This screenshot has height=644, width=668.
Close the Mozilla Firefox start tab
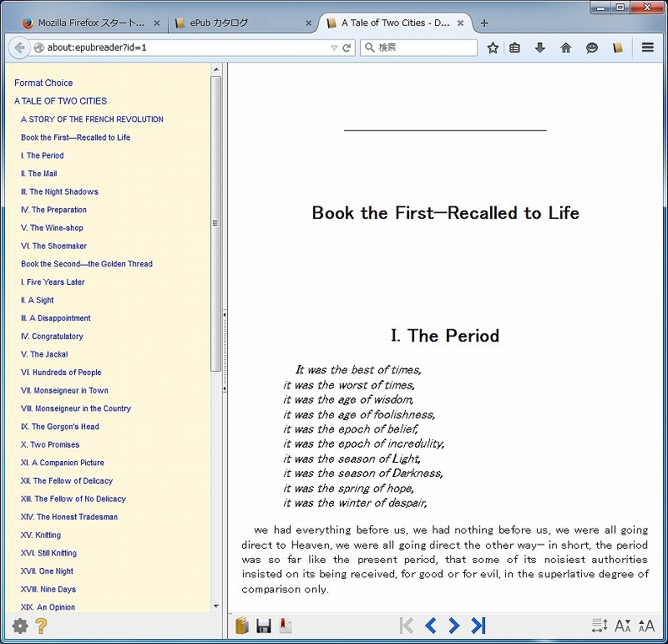click(157, 23)
